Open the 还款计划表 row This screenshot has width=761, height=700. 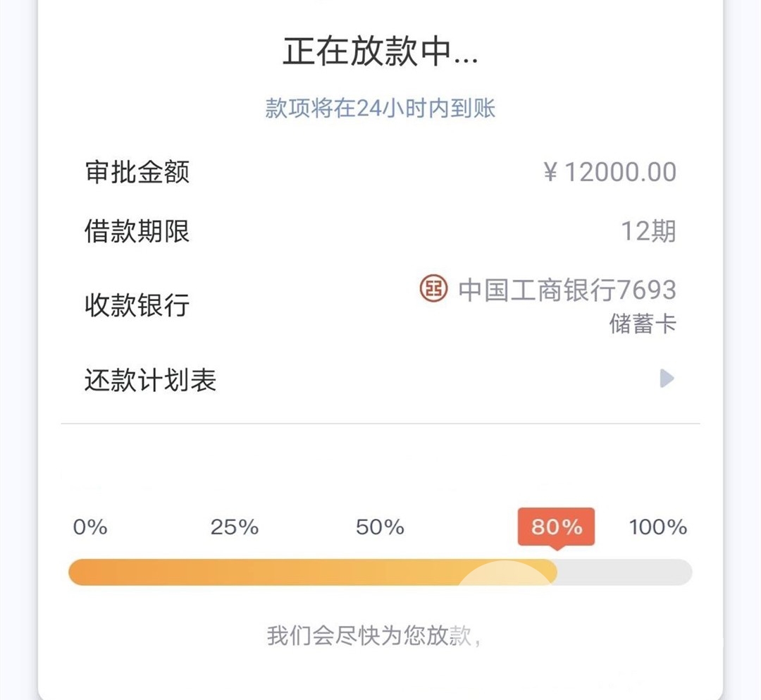(380, 379)
